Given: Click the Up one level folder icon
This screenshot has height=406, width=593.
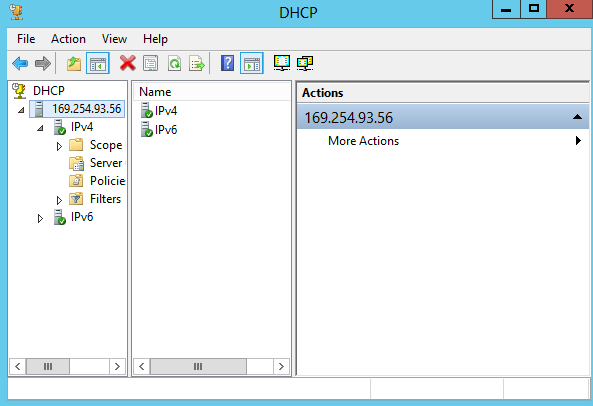Looking at the screenshot, I should click(x=74, y=63).
